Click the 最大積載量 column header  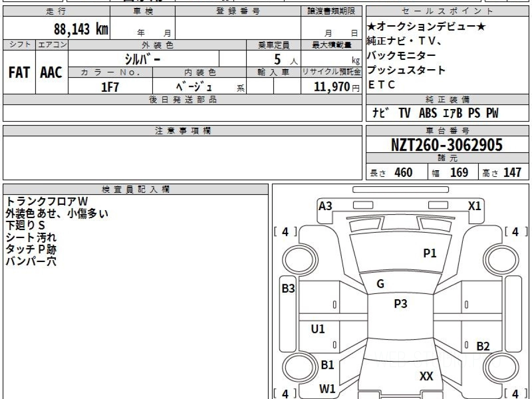point(332,45)
